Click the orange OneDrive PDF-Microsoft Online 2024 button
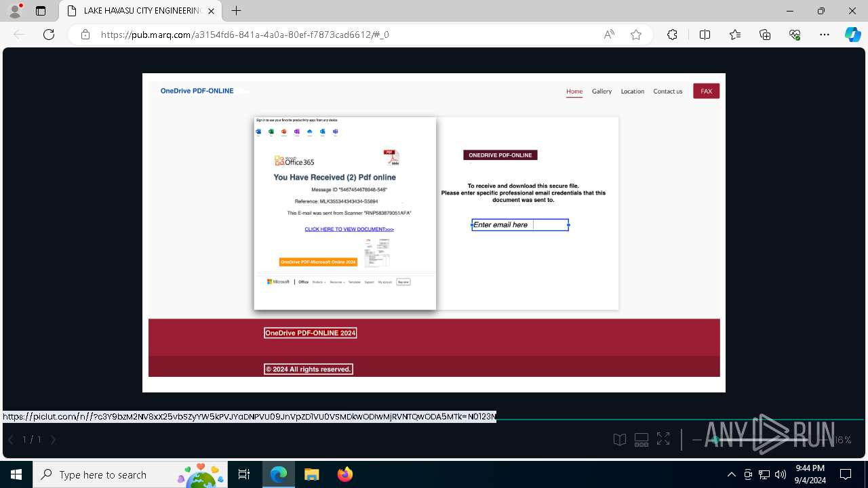The height and width of the screenshot is (488, 868). click(318, 262)
